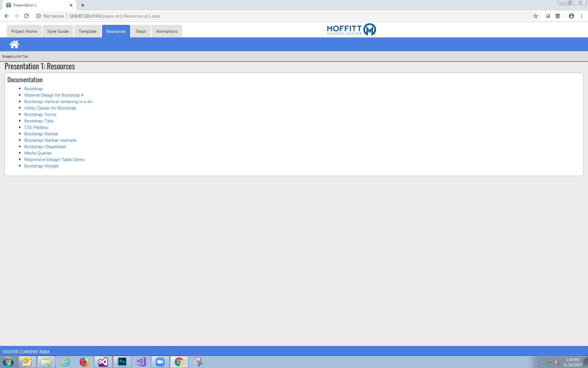Screen dimensions: 588x368
Task: Switch to the Style Guide tab
Action: click(x=58, y=31)
